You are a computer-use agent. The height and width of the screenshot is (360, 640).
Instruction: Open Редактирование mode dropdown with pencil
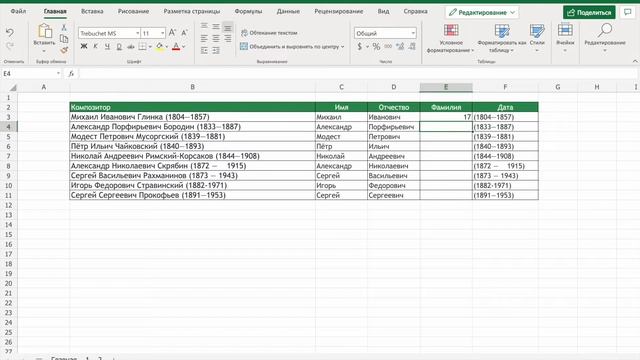click(x=482, y=12)
